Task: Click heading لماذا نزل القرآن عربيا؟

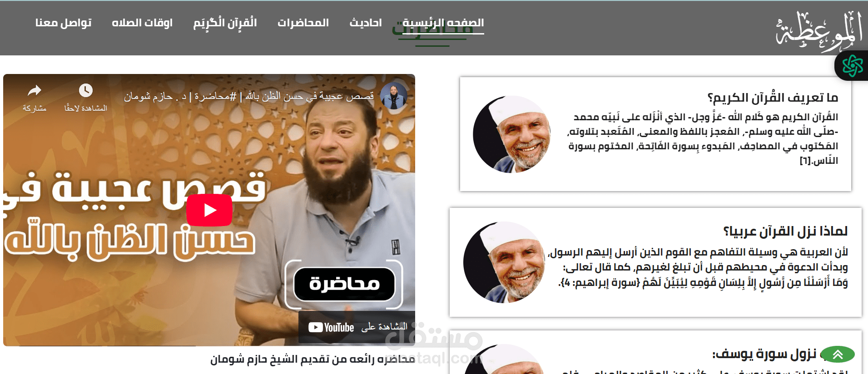Action: pos(785,231)
